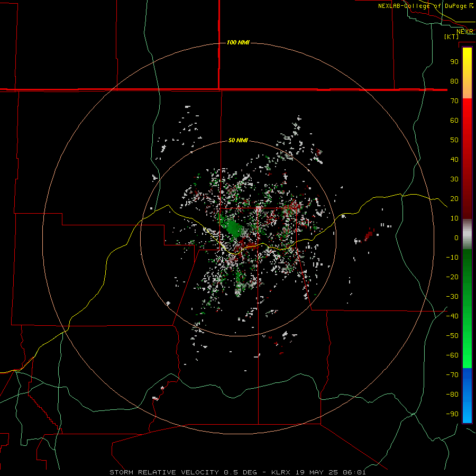Click the "-40" scale label
The image size is (476, 476).
pyautogui.click(x=452, y=316)
